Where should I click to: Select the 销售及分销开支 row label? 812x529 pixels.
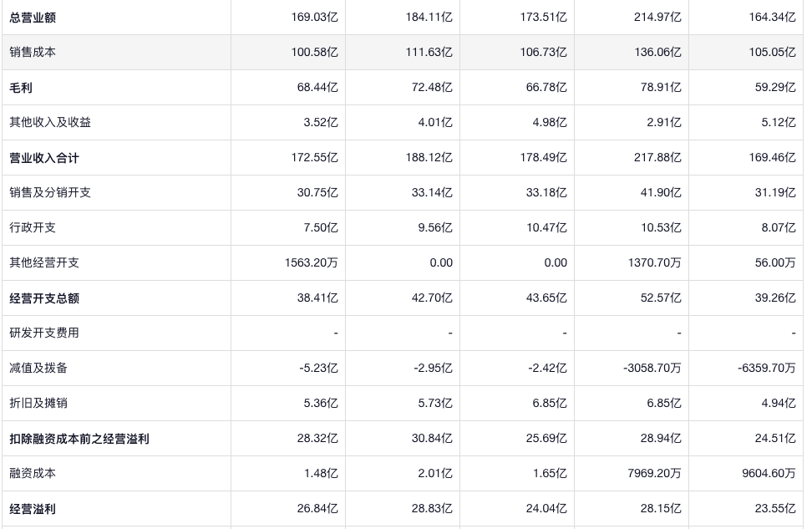(x=50, y=192)
